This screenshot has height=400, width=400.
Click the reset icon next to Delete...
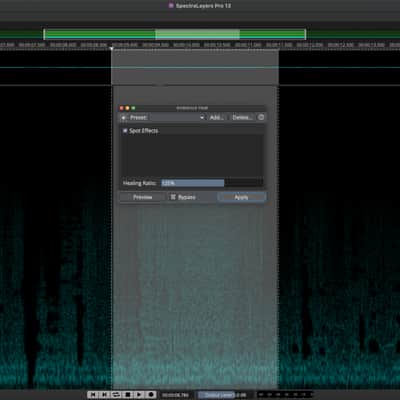(x=261, y=117)
